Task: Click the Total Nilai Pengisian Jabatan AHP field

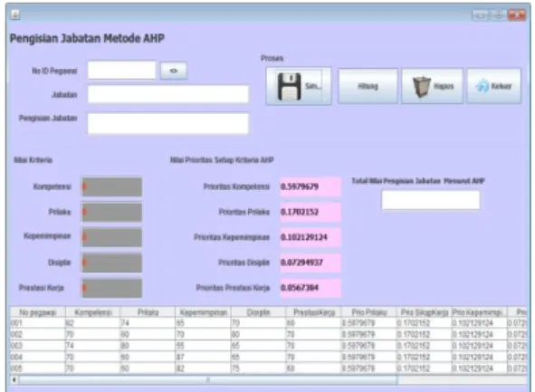Action: coord(431,200)
